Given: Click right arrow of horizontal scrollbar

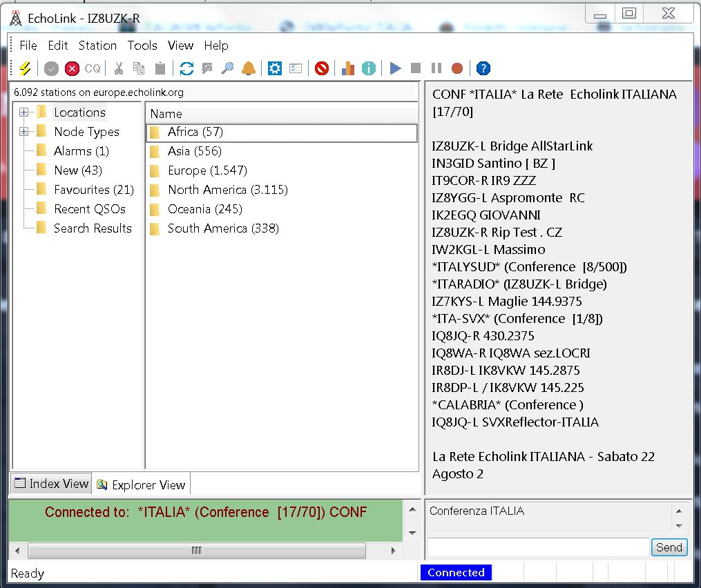Looking at the screenshot, I should (393, 551).
